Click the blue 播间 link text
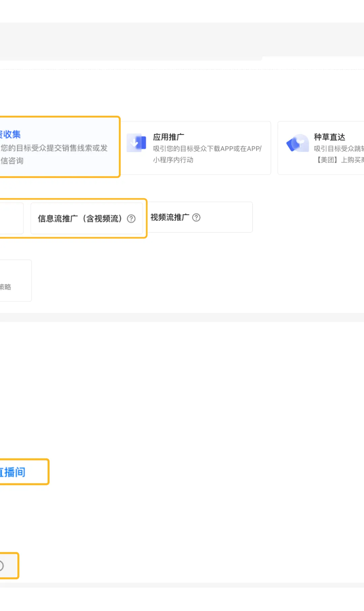Viewport: 364px width, 611px height. click(x=12, y=472)
